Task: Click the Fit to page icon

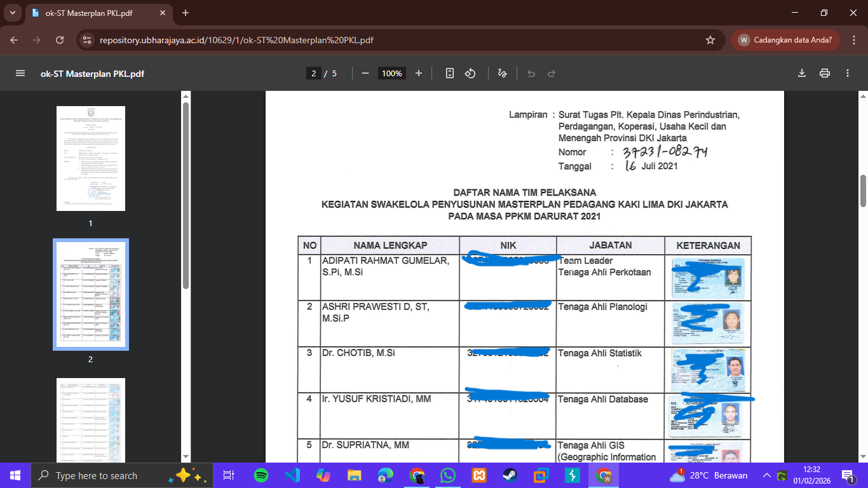Action: click(x=450, y=73)
